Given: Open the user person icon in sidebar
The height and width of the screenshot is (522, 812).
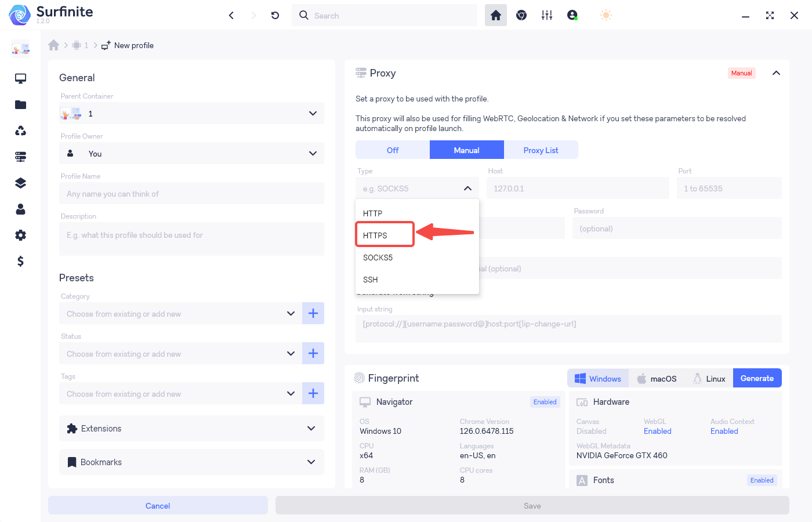Looking at the screenshot, I should coord(21,209).
